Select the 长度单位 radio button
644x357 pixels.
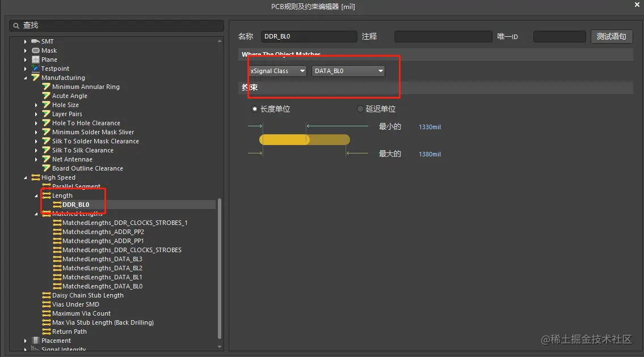click(x=255, y=109)
